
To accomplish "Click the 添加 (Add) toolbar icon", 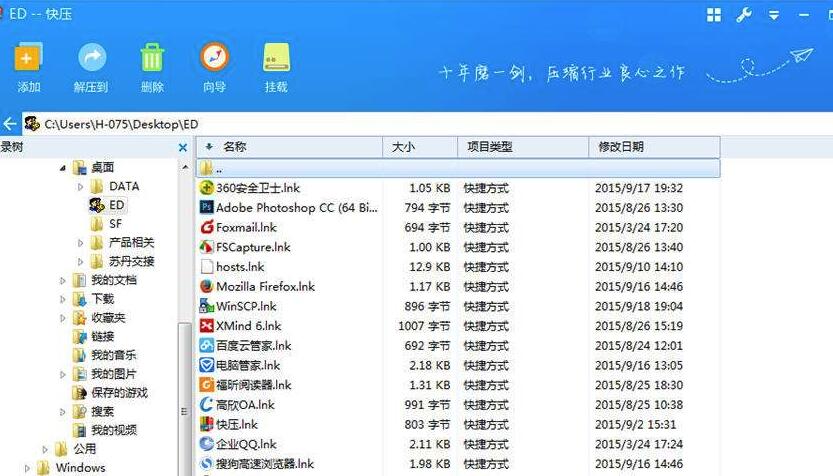I will click(28, 57).
